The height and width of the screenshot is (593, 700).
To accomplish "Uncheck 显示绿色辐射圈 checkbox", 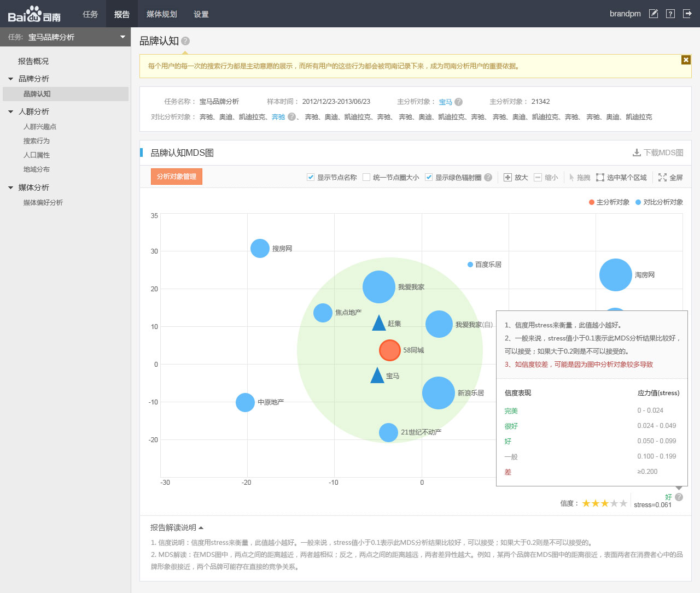I will pos(429,177).
